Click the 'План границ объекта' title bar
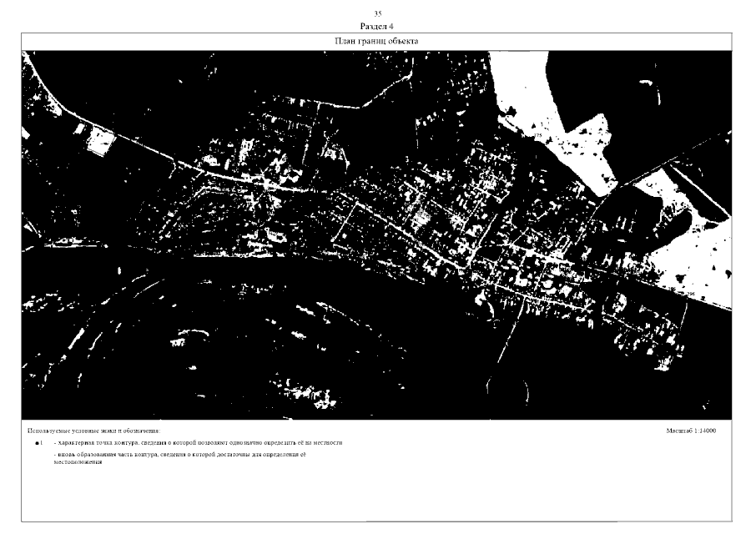756x534 pixels. pos(377,41)
